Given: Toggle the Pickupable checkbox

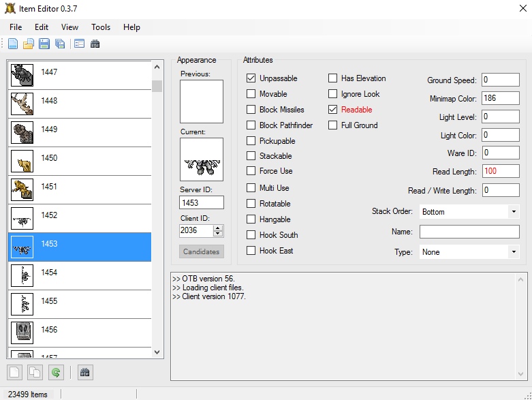Looking at the screenshot, I should click(x=251, y=140).
